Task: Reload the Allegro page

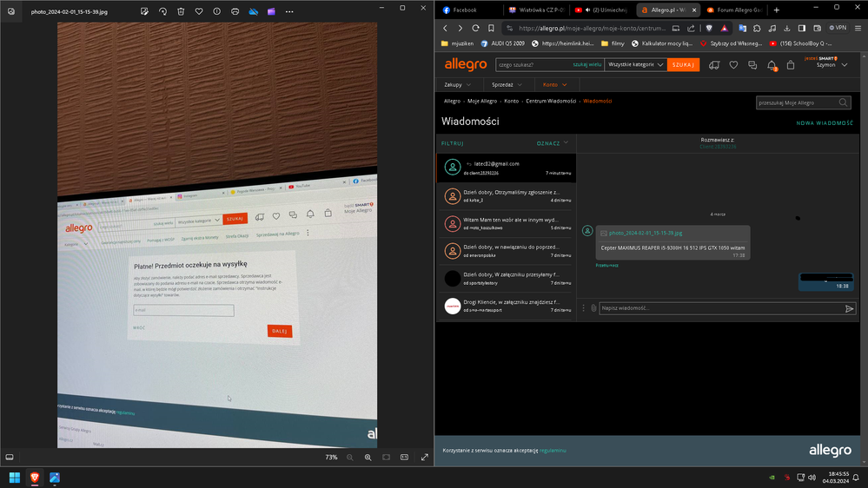Action: pyautogui.click(x=475, y=28)
